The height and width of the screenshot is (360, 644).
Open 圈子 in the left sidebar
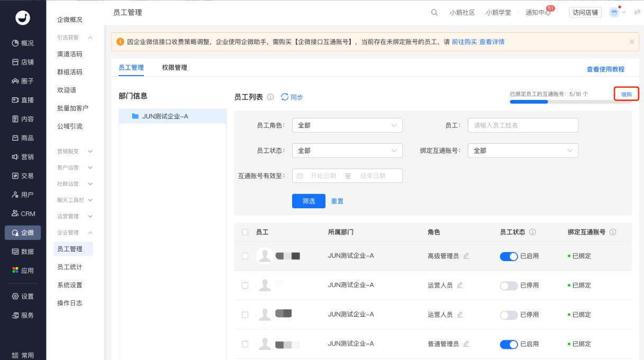coord(23,81)
